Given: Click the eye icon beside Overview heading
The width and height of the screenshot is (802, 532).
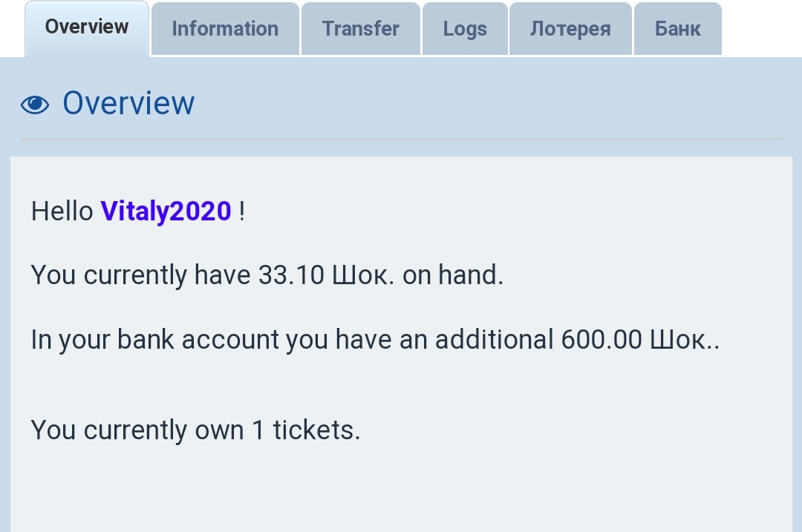Looking at the screenshot, I should pyautogui.click(x=35, y=105).
